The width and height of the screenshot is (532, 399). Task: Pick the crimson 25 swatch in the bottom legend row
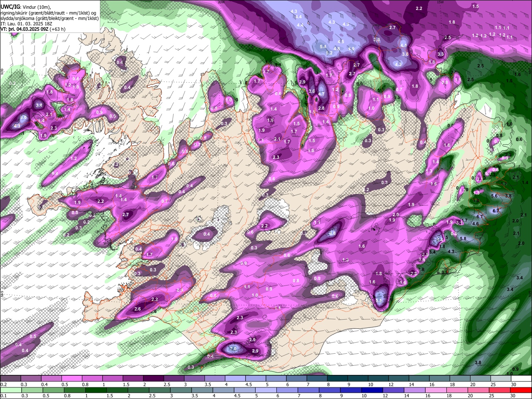[x=500, y=390]
